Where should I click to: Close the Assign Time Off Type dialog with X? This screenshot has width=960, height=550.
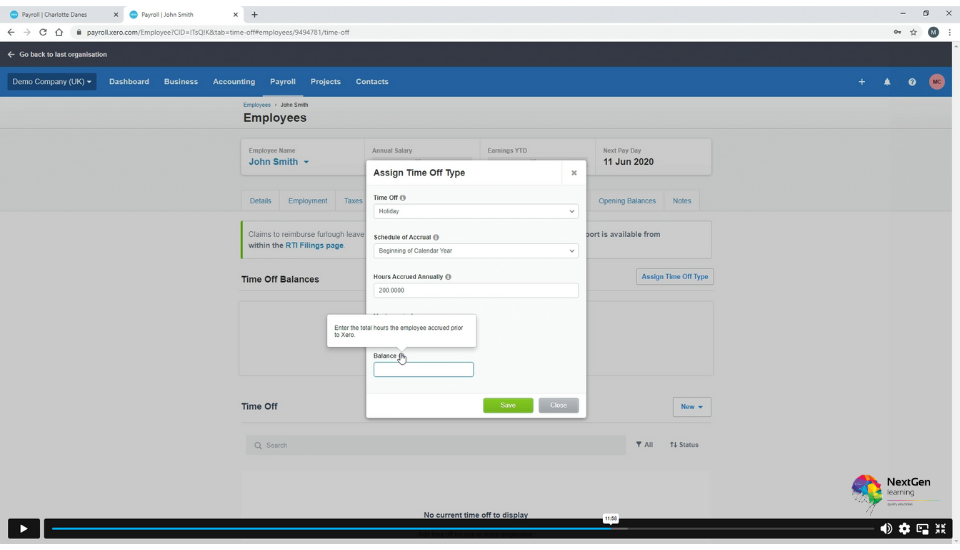coord(574,173)
